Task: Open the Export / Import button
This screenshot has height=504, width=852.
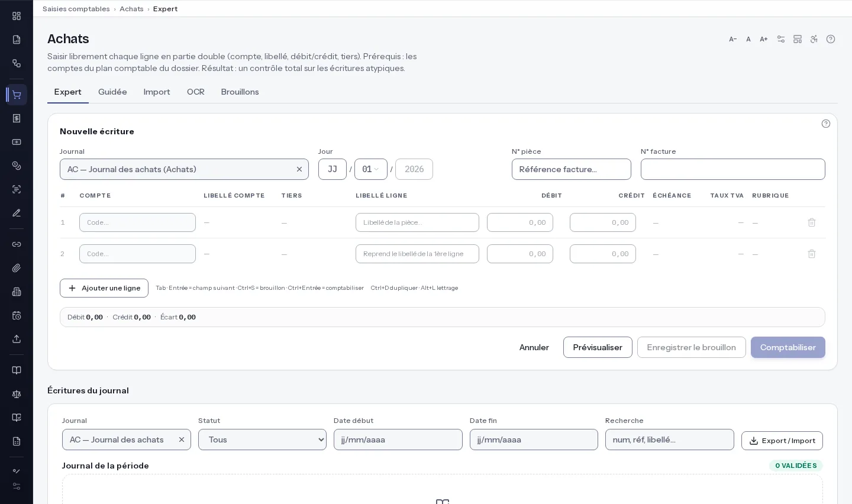Action: pyautogui.click(x=782, y=441)
